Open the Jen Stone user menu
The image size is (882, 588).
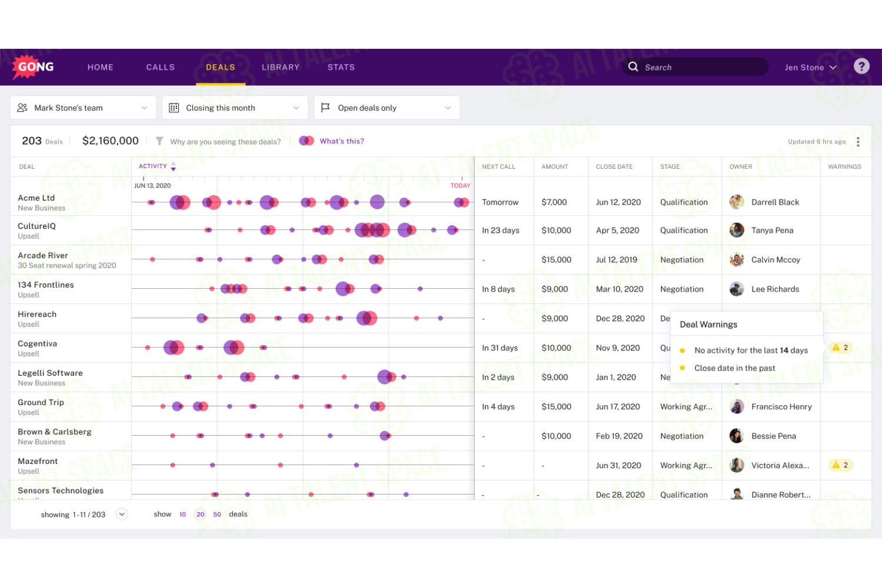810,67
